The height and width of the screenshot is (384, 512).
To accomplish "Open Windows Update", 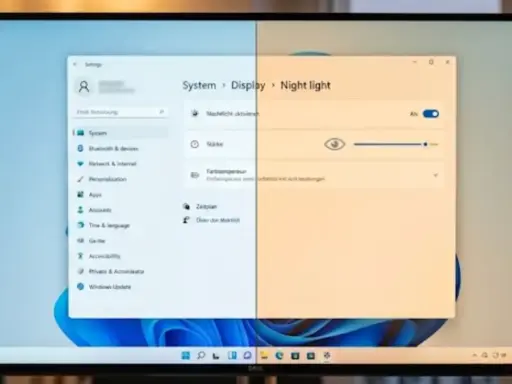I will pos(110,287).
